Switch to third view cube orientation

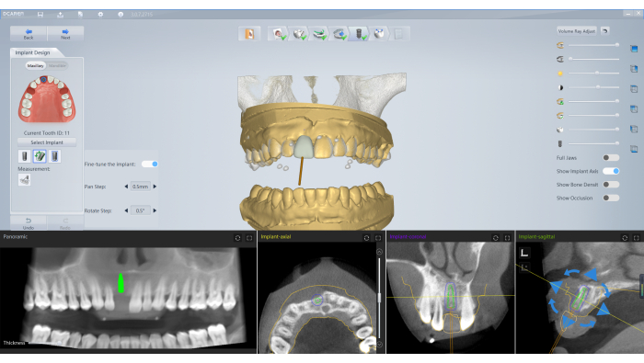634,88
